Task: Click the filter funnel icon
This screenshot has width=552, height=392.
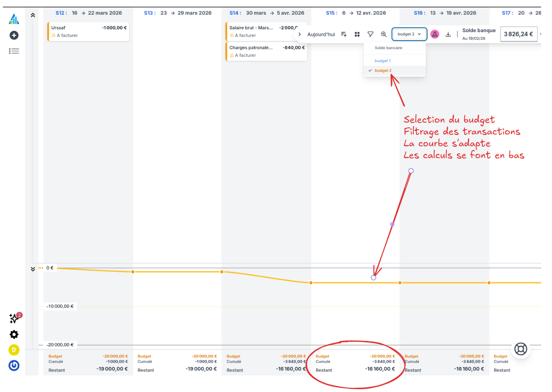Action: (x=371, y=34)
